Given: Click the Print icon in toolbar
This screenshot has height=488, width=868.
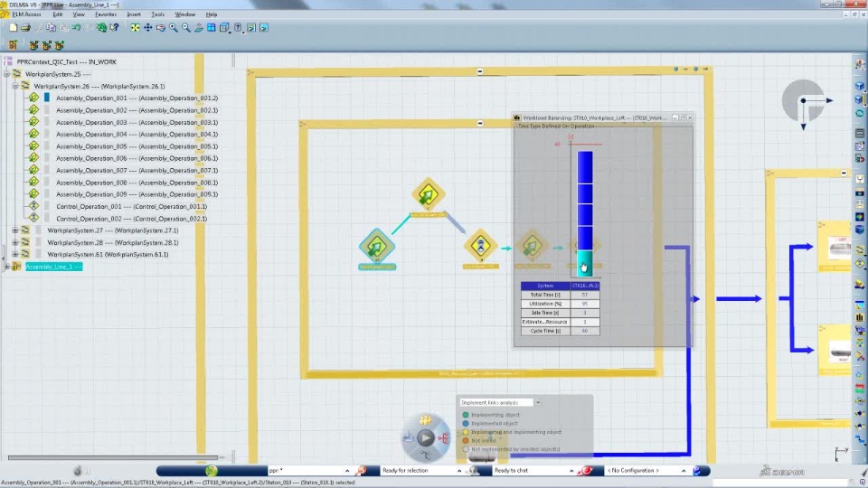Looking at the screenshot, I should point(25,27).
